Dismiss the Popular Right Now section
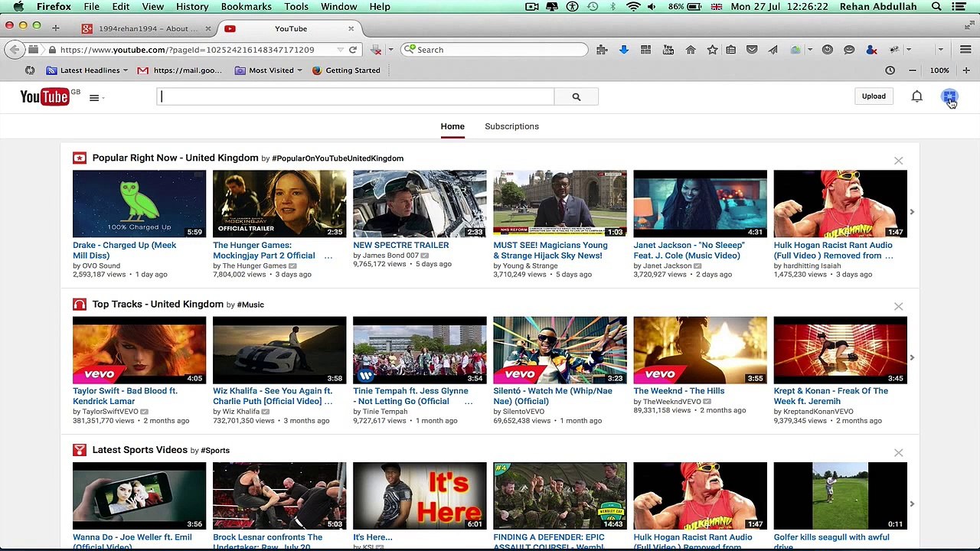 pyautogui.click(x=898, y=161)
